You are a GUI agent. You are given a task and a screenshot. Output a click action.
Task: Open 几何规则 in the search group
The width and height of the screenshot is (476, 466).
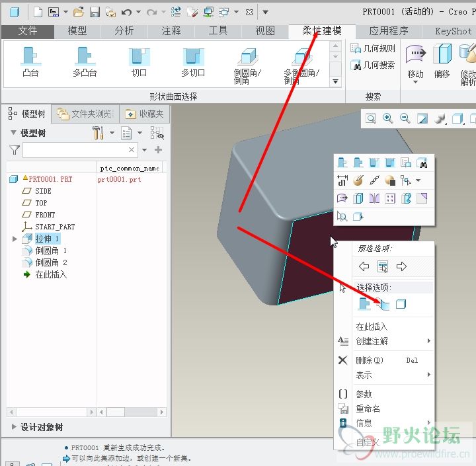(x=373, y=48)
